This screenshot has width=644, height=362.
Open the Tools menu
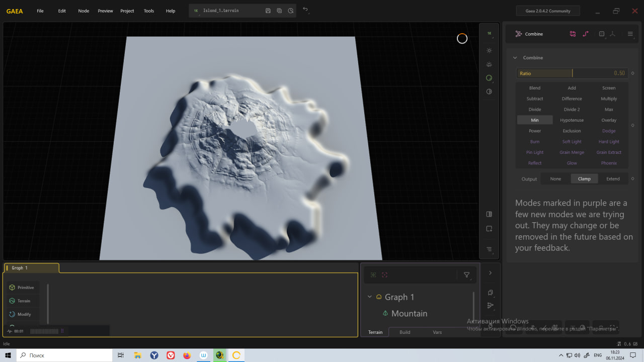pyautogui.click(x=149, y=11)
